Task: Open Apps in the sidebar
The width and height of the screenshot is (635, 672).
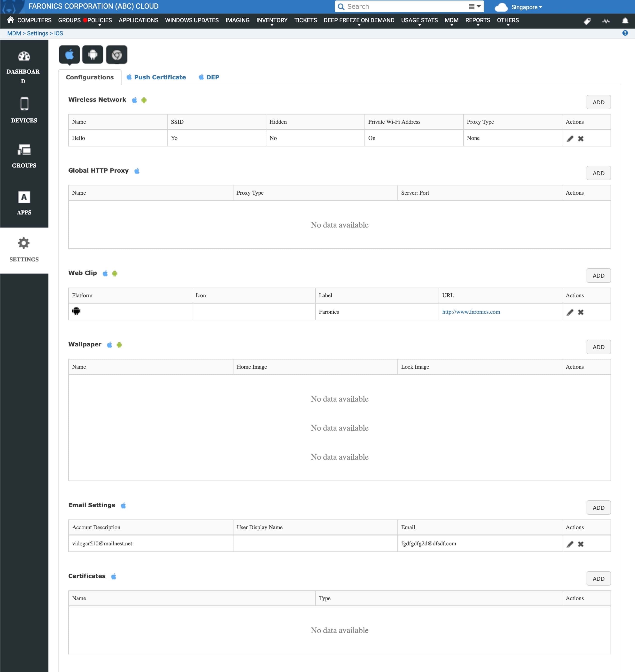Action: coord(24,203)
